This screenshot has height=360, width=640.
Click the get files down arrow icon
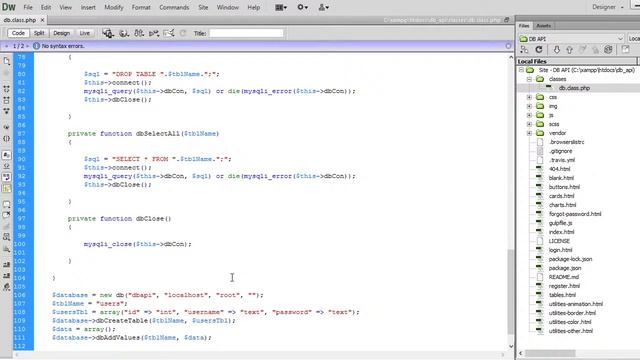tap(556, 50)
